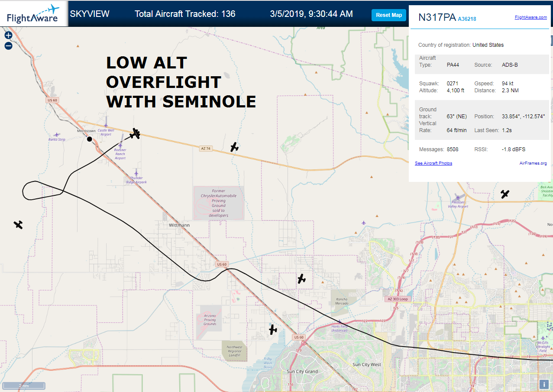Click the Morristown town label
The height and width of the screenshot is (392, 553).
[86, 131]
